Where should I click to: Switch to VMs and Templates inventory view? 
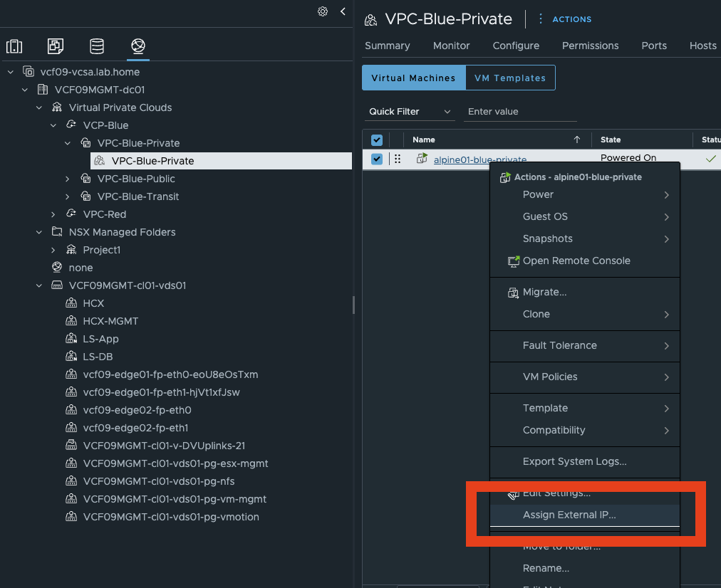click(x=56, y=47)
